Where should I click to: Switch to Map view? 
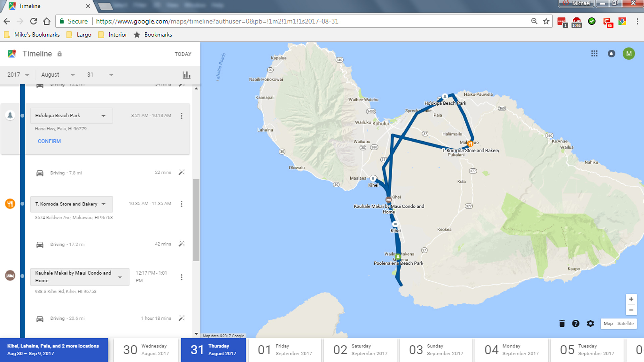point(608,323)
